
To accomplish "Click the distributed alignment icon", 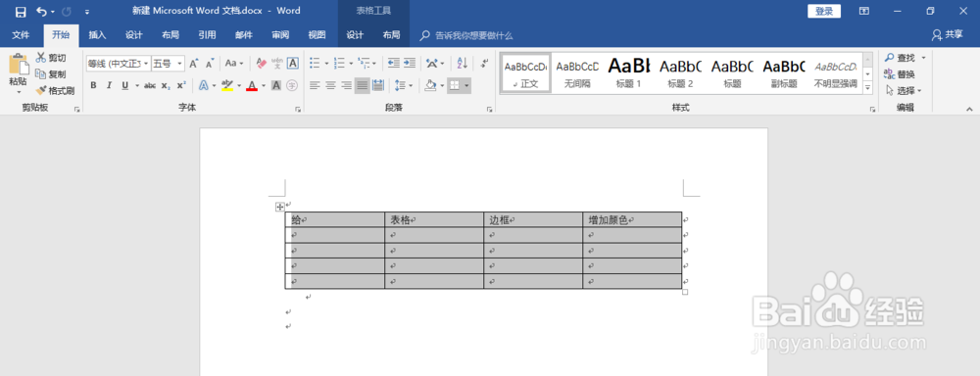I will coord(378,85).
